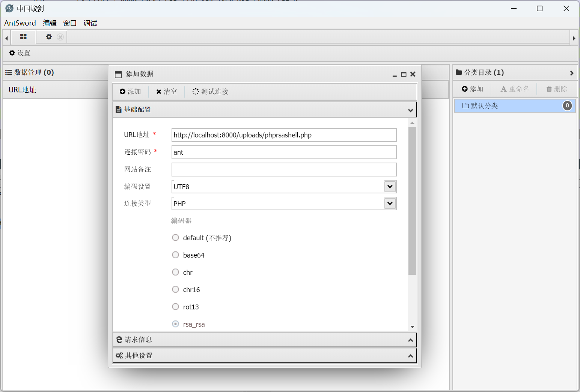Choose the chr16 encoder radio button
Viewport: 580px width, 392px height.
tap(175, 289)
